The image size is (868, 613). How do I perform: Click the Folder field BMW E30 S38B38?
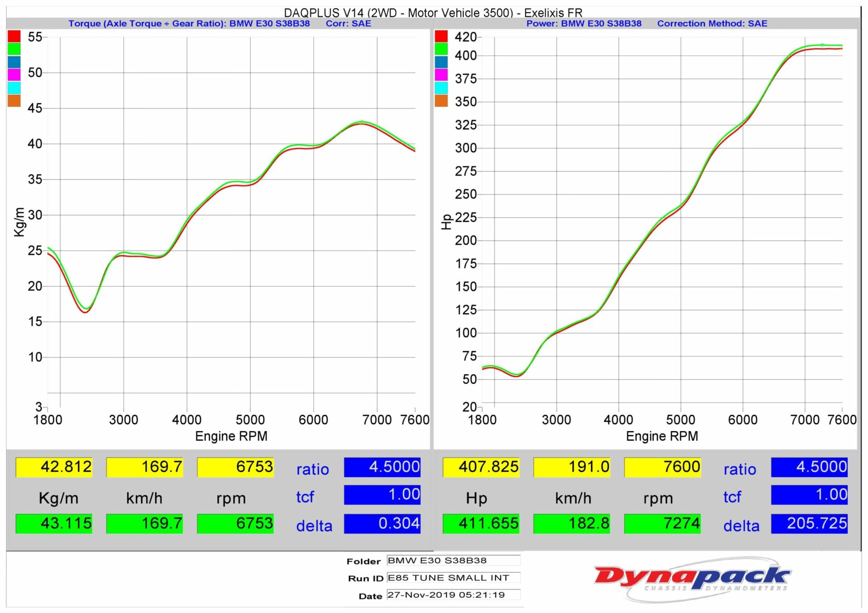453,561
